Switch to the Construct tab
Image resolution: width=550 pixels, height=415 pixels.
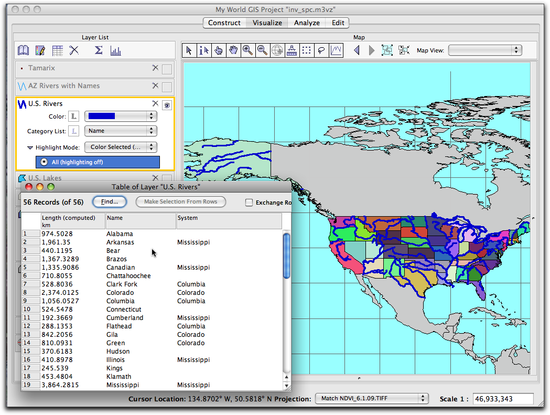tap(224, 23)
